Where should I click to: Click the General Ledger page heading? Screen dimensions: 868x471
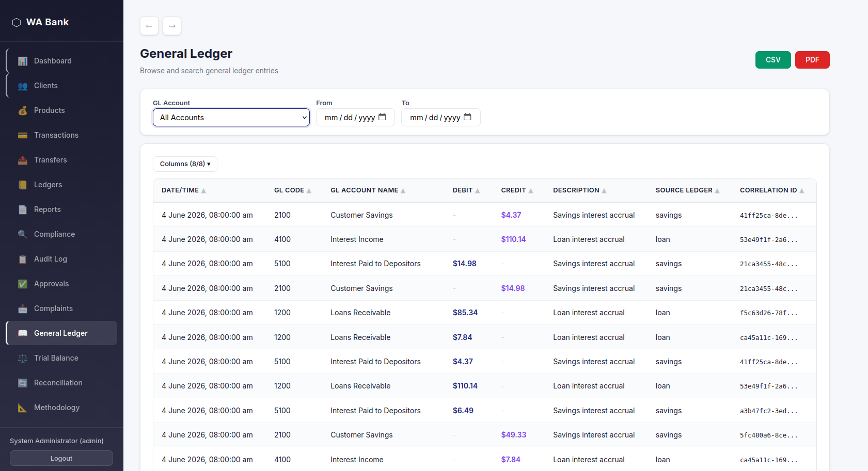pos(186,54)
